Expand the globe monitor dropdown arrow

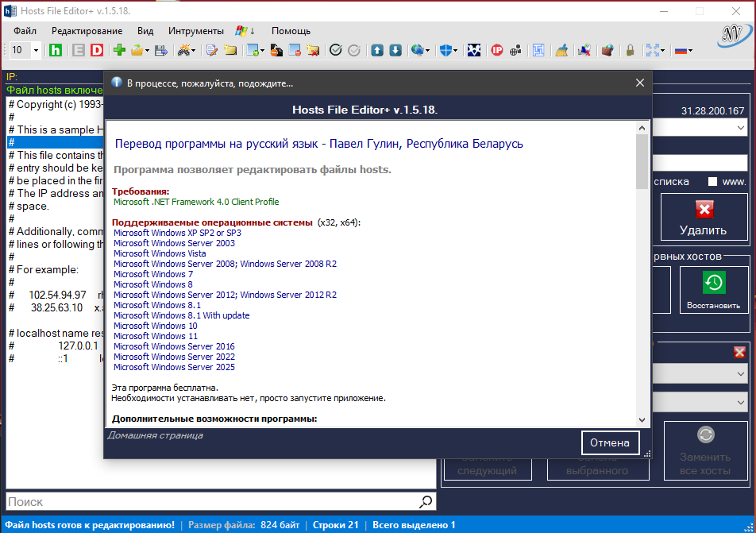click(427, 50)
